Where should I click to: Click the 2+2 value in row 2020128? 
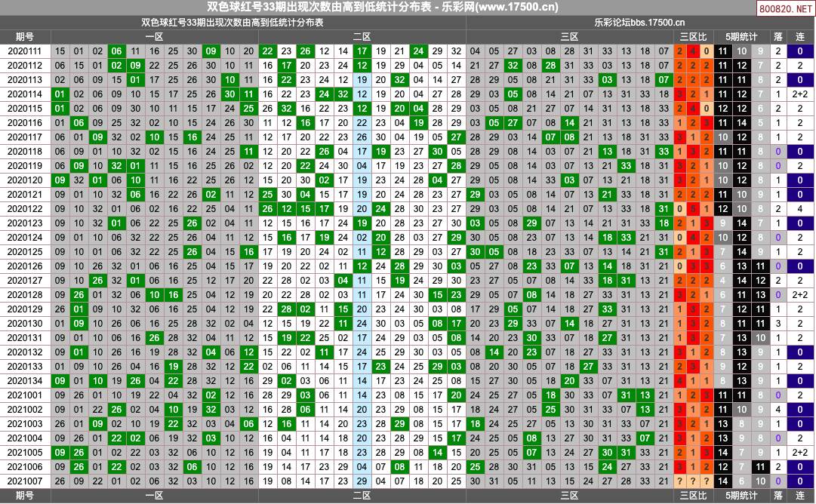click(800, 295)
